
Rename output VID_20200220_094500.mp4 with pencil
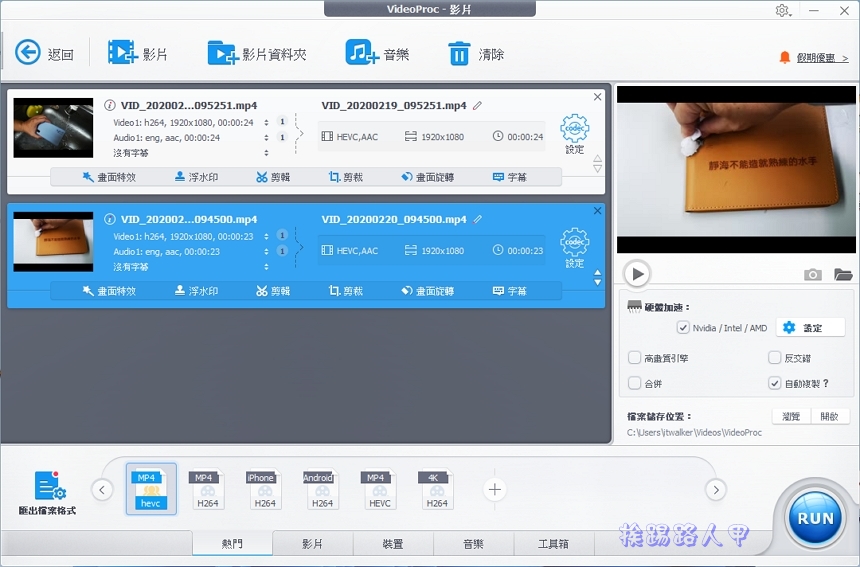pyautogui.click(x=478, y=219)
